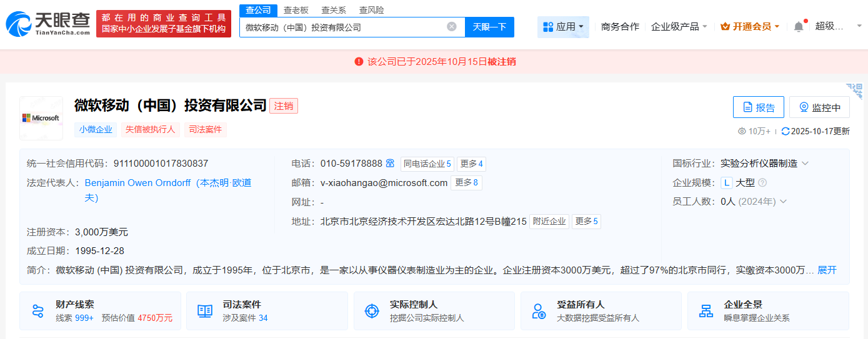Click the refresh icon beside 2025-10-17更新
The height and width of the screenshot is (339, 868).
coord(786,131)
